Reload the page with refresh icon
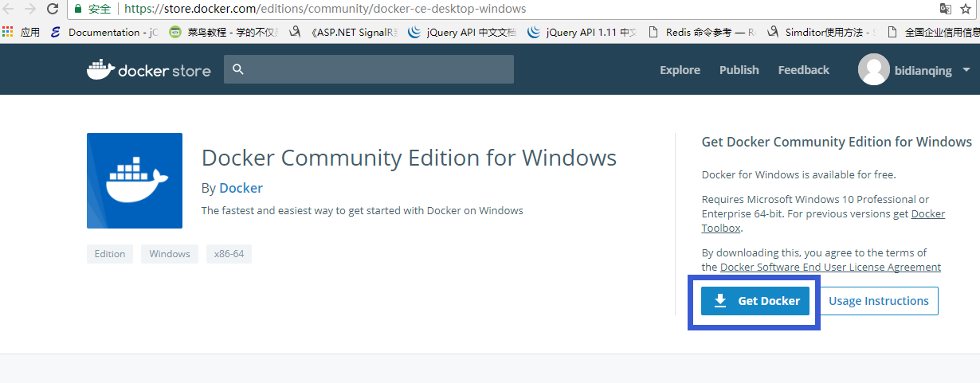The height and width of the screenshot is (383, 980). pyautogui.click(x=52, y=10)
